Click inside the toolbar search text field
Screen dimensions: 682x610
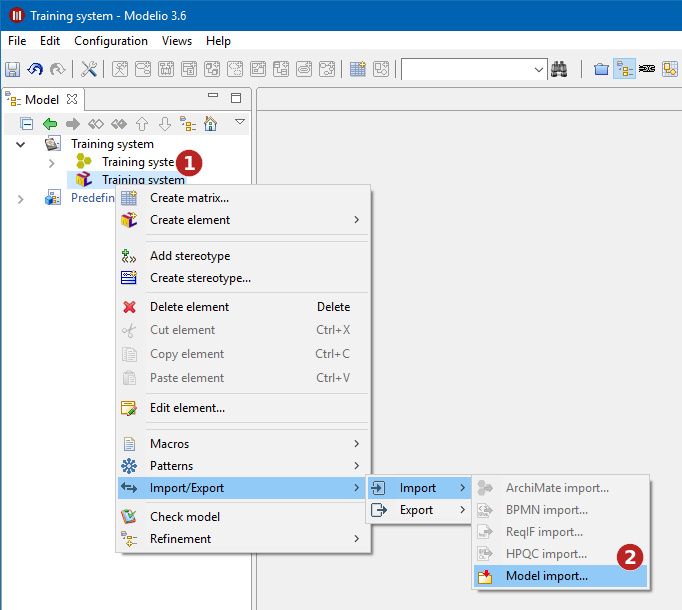coord(466,70)
